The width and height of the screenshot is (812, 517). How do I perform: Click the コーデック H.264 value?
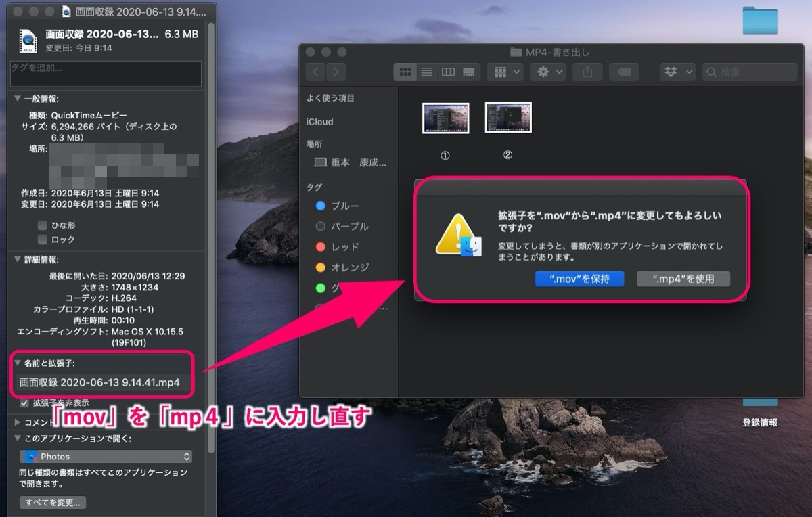tap(125, 298)
